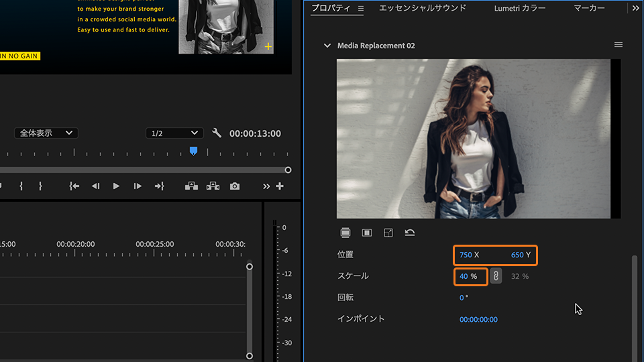Screen dimensions: 644x362
Task: Switch to the エッセンシャルサウンド tab
Action: (x=422, y=8)
